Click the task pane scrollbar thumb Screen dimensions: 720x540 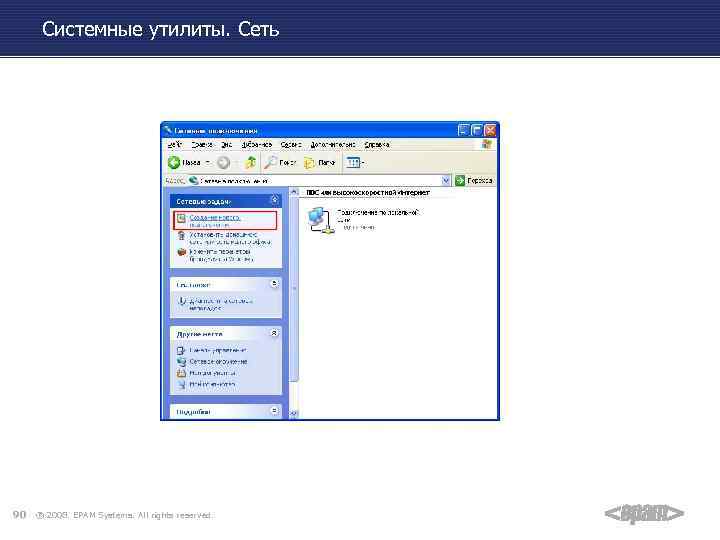(x=294, y=288)
